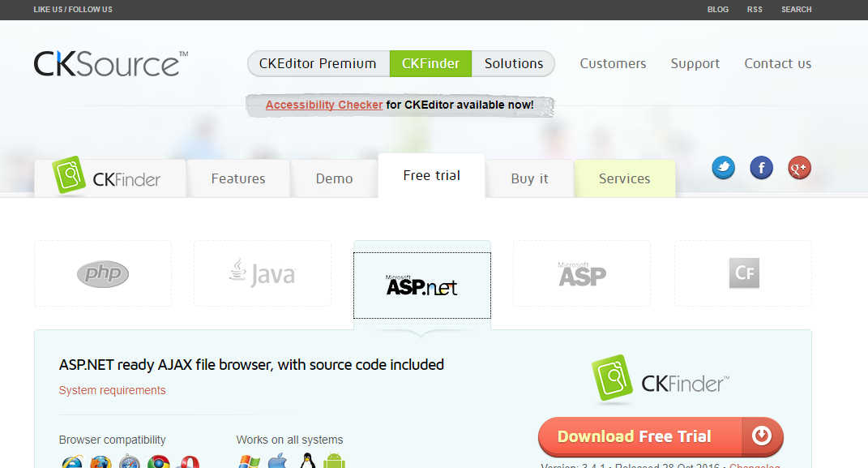
Task: Click the Safari browser icon
Action: coord(130,462)
